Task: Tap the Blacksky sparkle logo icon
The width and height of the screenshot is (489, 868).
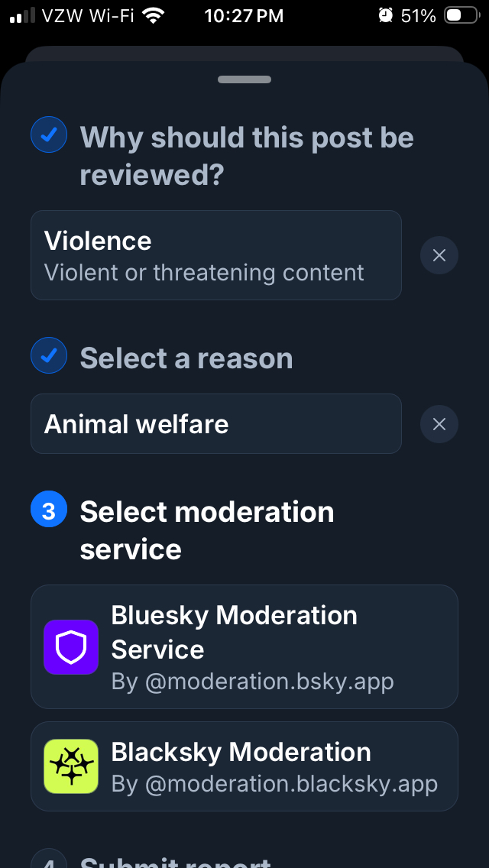Action: tap(71, 766)
